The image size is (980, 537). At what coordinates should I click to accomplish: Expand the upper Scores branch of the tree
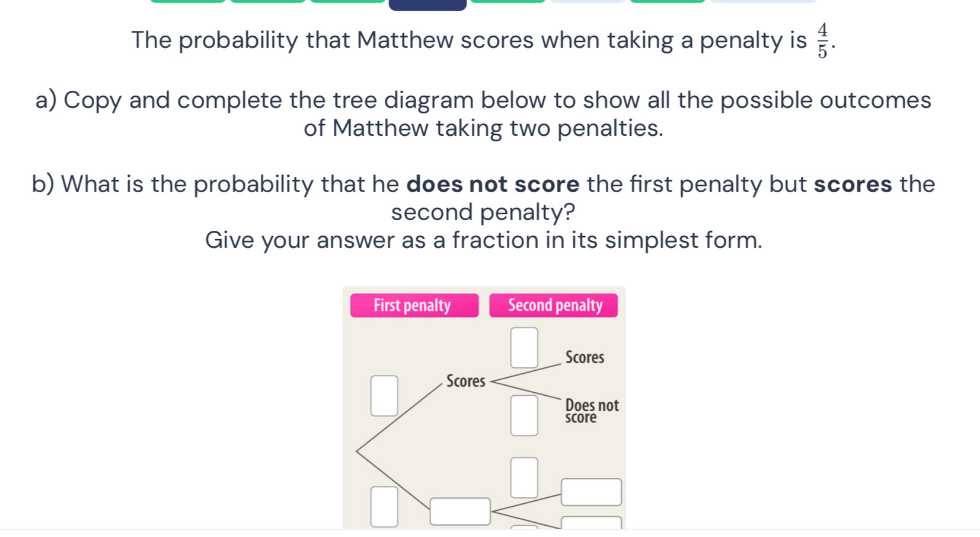pos(467,382)
